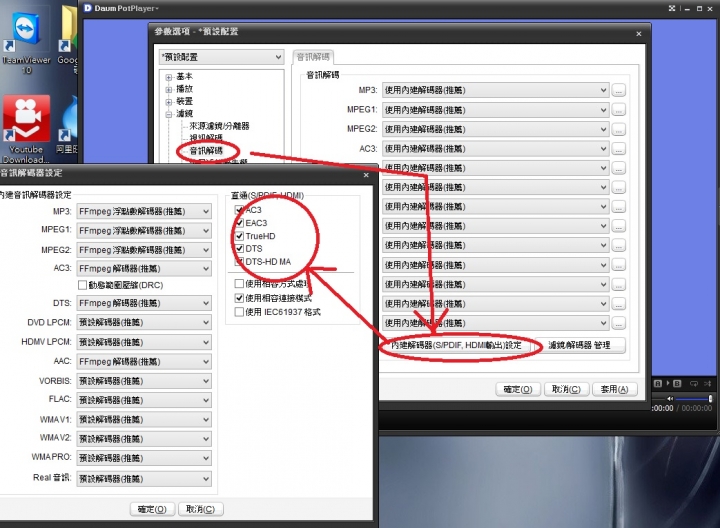
Task: Open MP3 dropdown in preferences 音訊解碼 panel
Action: coord(495,90)
